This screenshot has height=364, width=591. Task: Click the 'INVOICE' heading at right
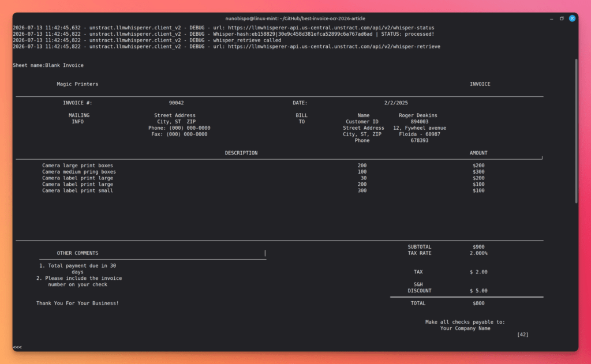(x=480, y=84)
